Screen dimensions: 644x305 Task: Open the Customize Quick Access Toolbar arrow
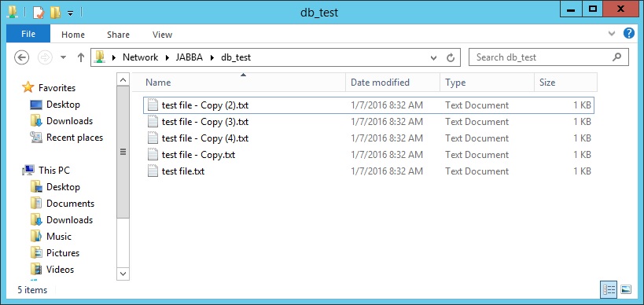click(x=70, y=13)
